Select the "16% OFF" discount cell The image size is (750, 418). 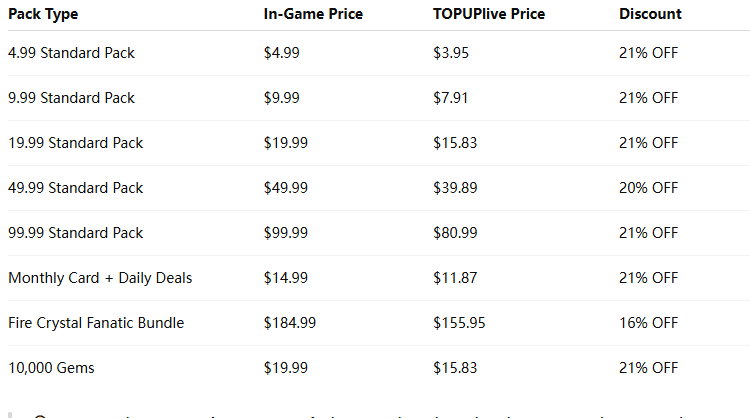(648, 323)
